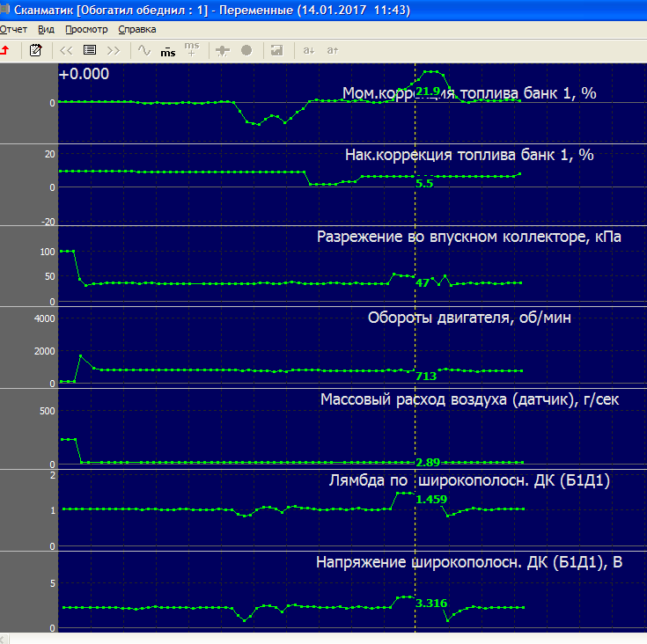
Task: Open the Вид menu
Action: [47, 29]
